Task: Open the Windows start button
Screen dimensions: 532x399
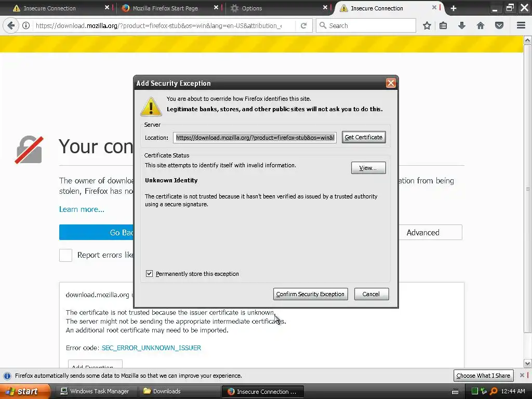Action: click(25, 391)
